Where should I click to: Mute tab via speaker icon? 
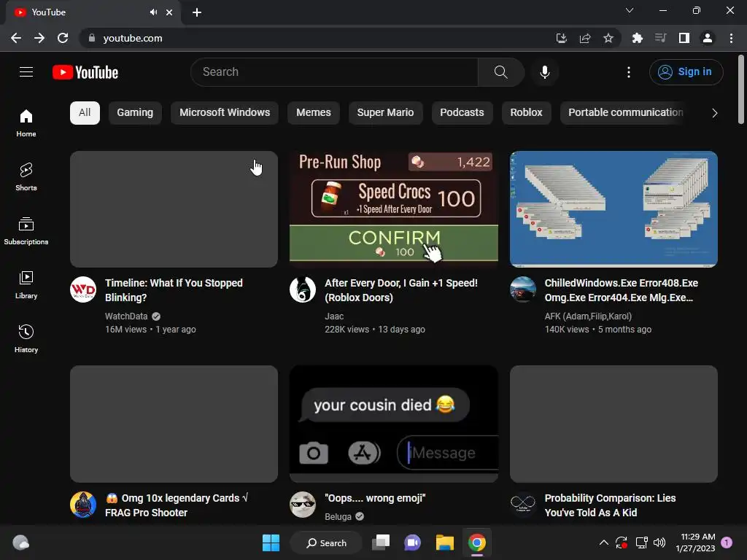[x=153, y=12]
